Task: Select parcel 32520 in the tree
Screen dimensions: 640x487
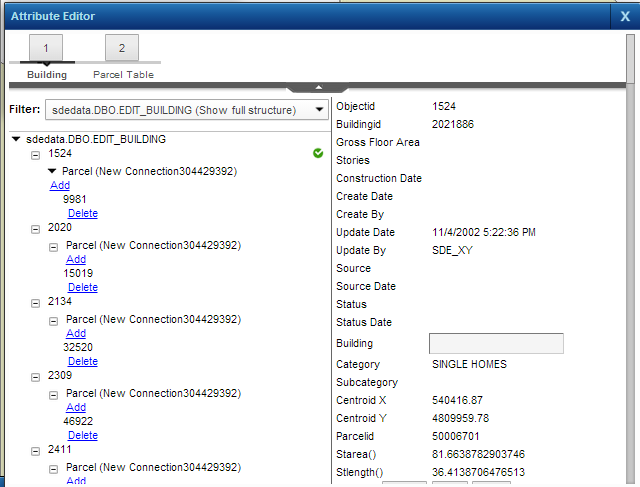Action: 78,347
